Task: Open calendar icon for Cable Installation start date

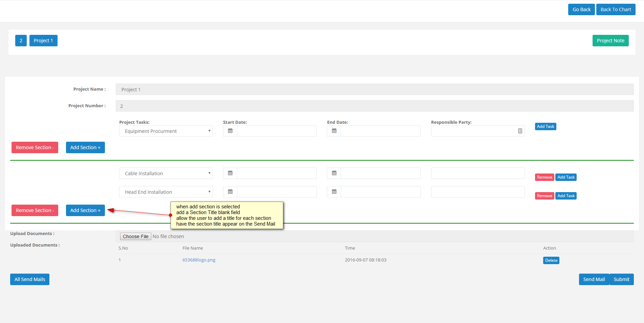Action: click(230, 173)
